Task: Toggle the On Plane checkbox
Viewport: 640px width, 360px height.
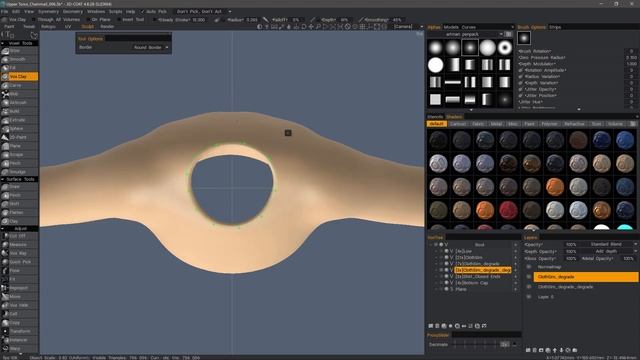Action: click(88, 19)
